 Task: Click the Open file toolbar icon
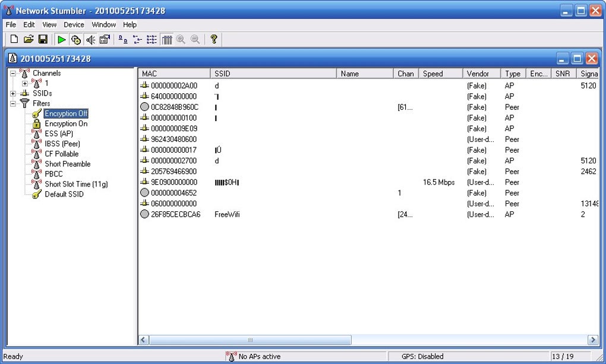28,39
